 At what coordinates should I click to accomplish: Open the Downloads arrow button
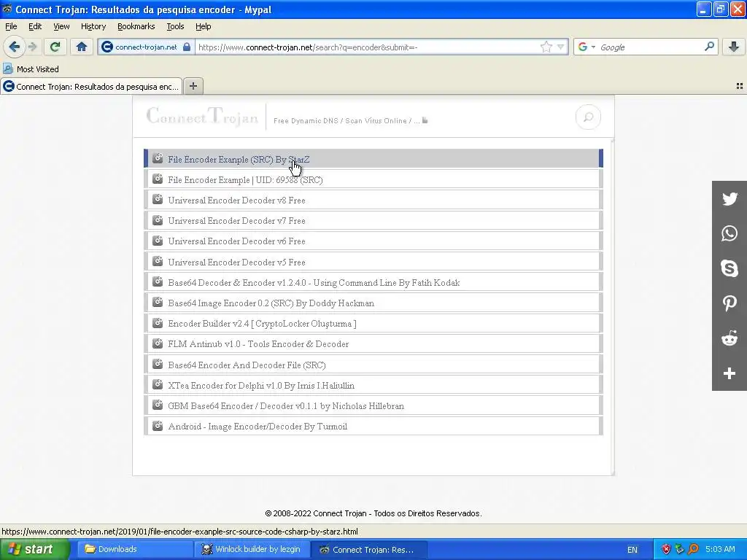click(x=734, y=47)
